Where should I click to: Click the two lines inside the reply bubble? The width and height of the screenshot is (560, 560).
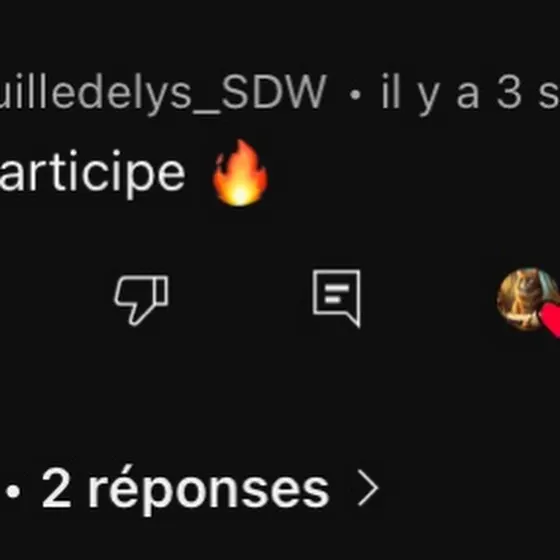pos(337,294)
